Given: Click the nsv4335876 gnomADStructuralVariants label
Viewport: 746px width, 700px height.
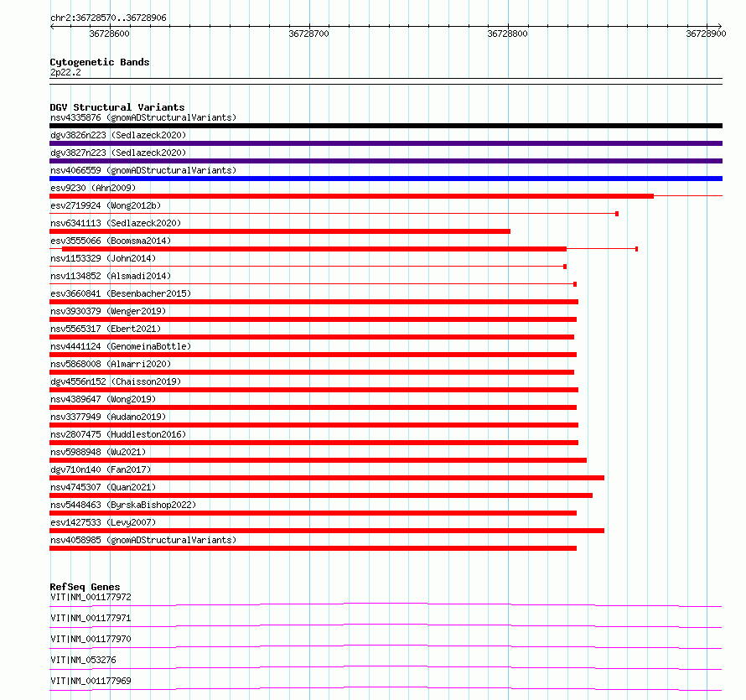Looking at the screenshot, I should point(143,117).
